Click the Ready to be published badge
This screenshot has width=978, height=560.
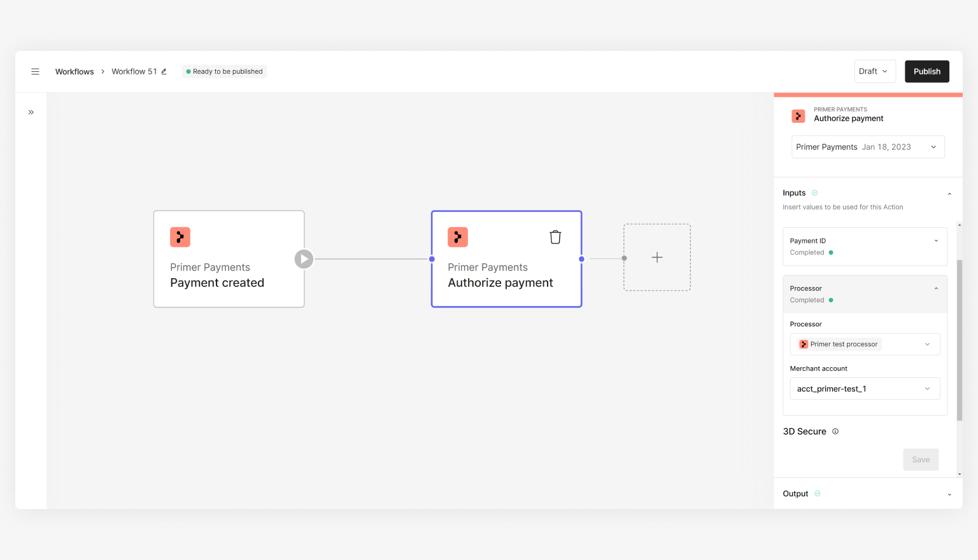point(224,71)
